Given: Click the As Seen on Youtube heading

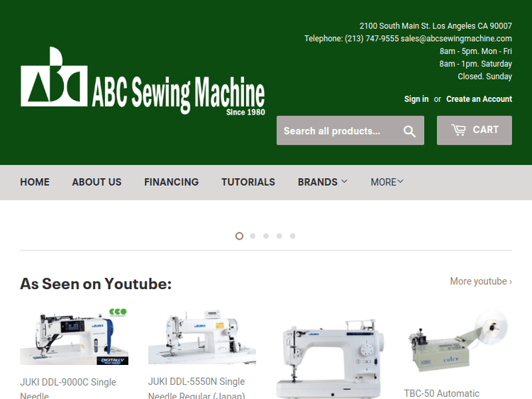Looking at the screenshot, I should (96, 283).
